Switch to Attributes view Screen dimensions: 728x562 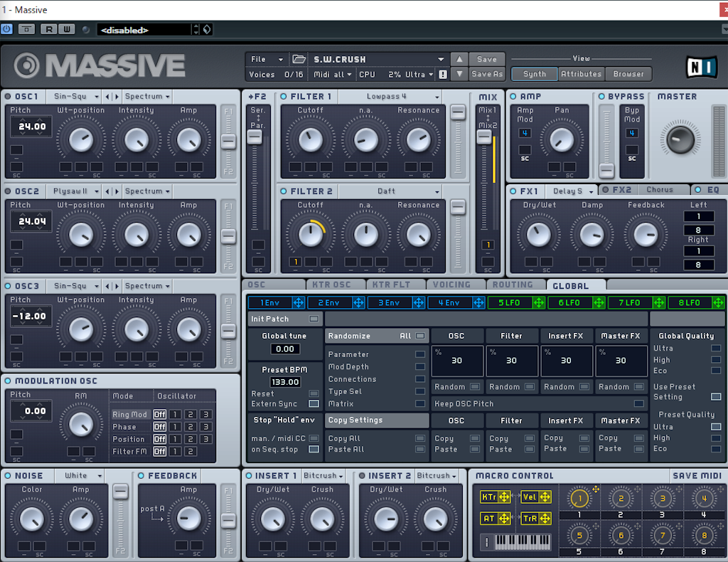coord(581,74)
